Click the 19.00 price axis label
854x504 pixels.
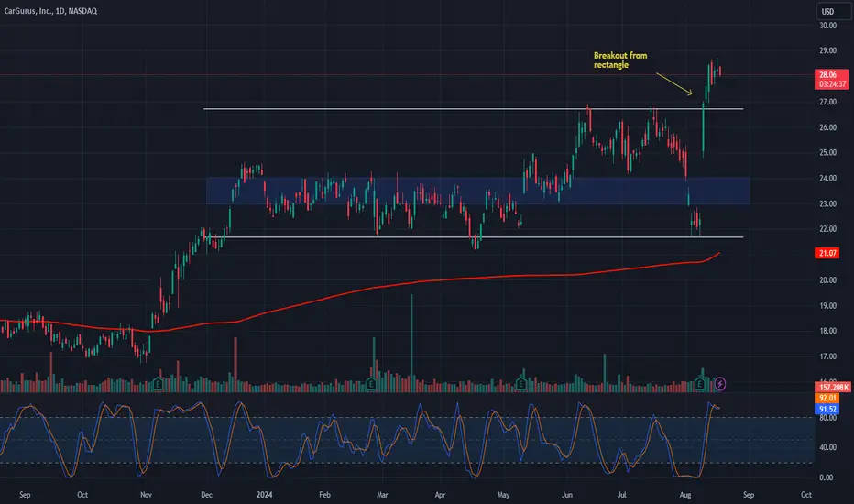click(x=827, y=306)
